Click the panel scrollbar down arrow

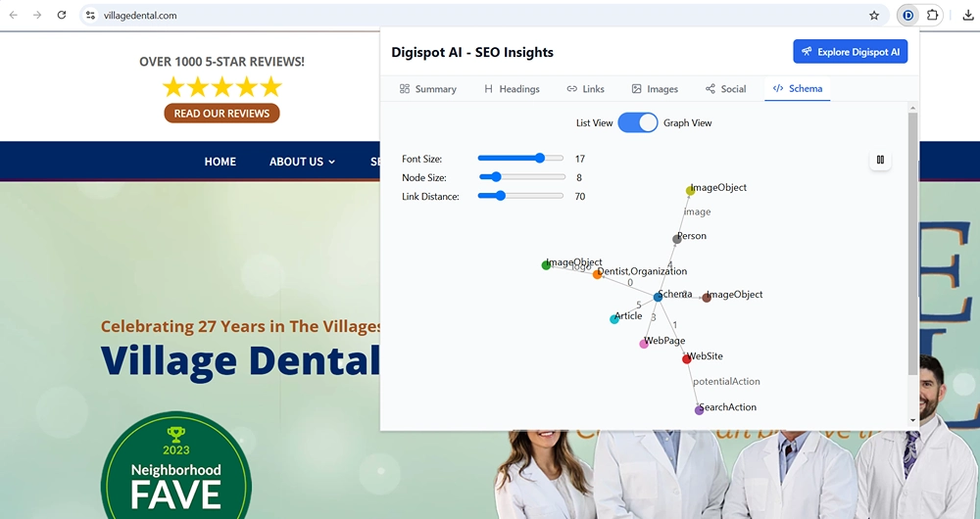click(912, 420)
